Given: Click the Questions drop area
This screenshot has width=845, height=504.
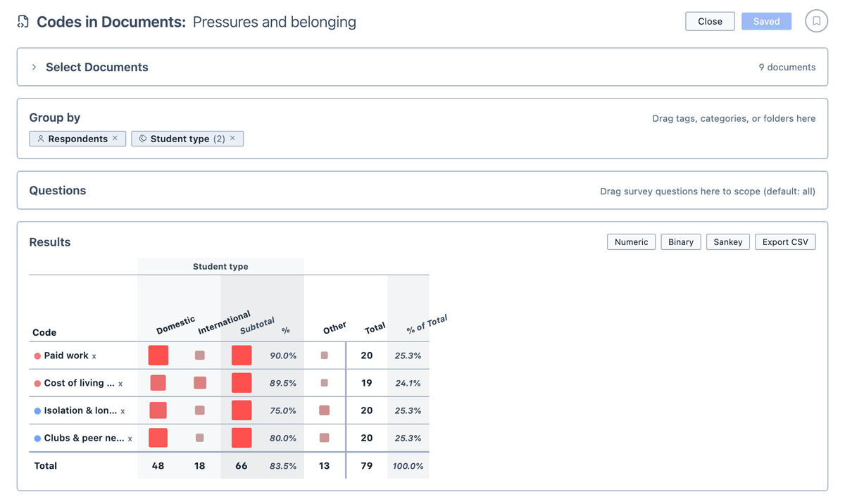Looking at the screenshot, I should [x=423, y=190].
